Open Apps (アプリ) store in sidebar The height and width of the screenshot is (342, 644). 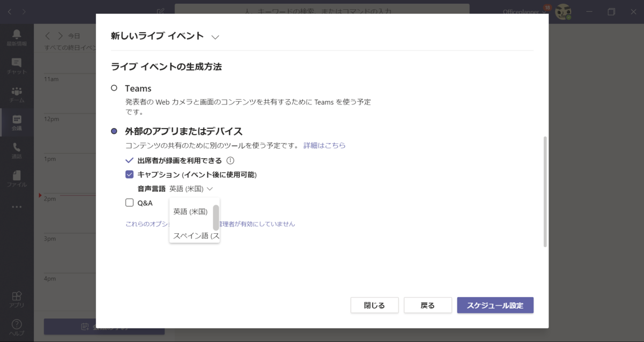[17, 299]
